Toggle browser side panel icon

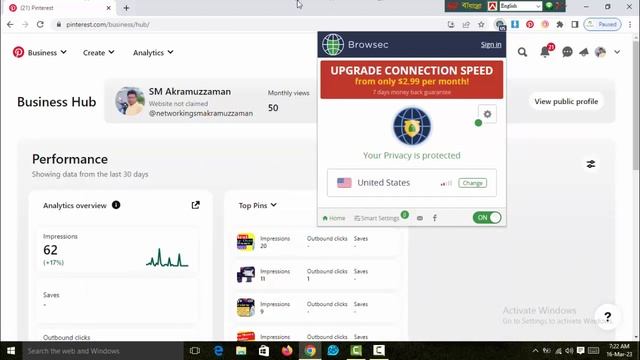point(575,24)
